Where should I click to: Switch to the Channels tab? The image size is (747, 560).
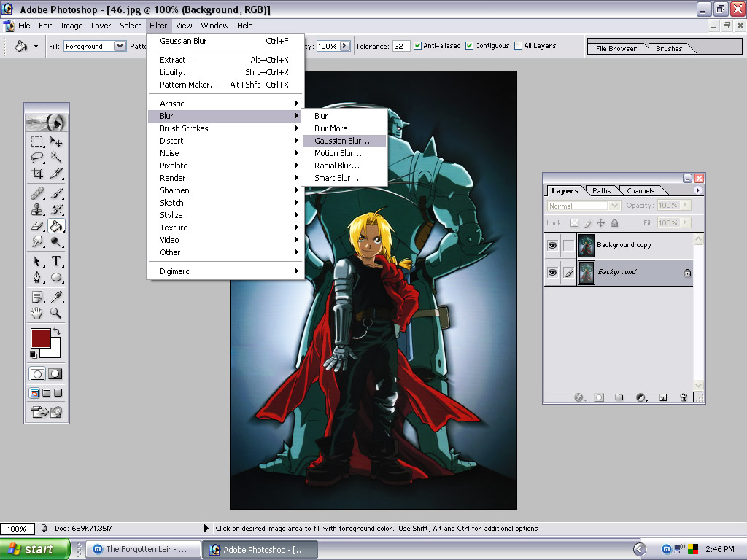(x=640, y=191)
